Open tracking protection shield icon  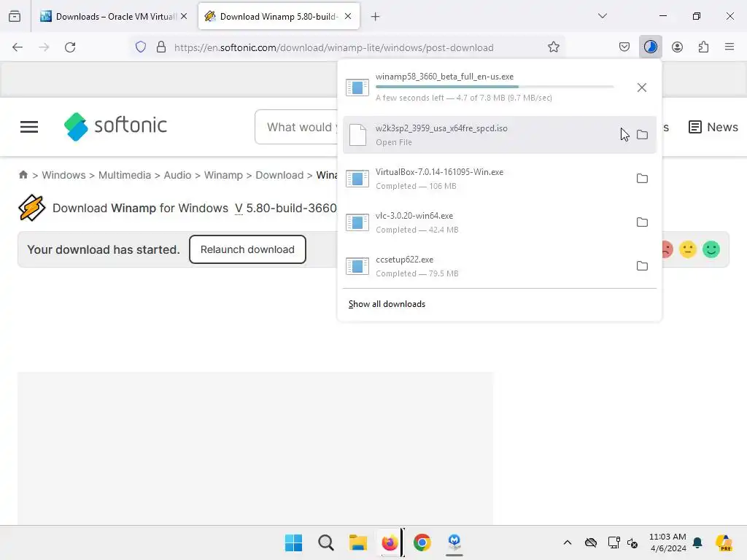[141, 47]
